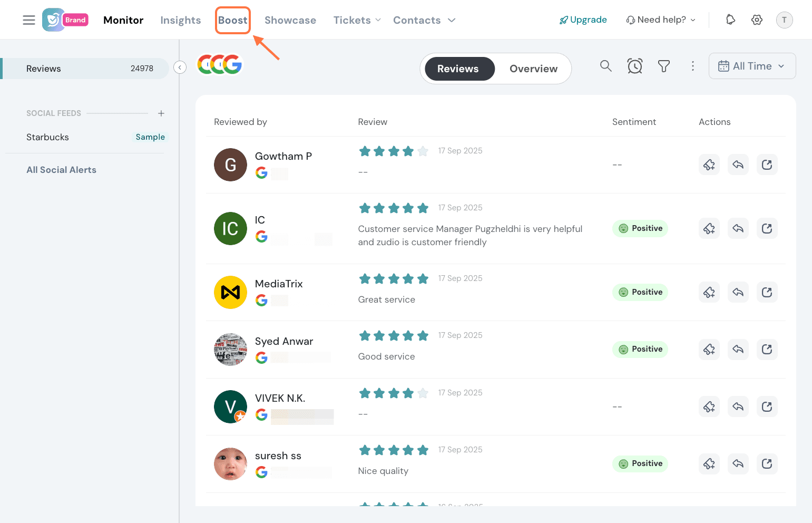The height and width of the screenshot is (523, 812).
Task: Click the three-dot more options icon
Action: 693,66
